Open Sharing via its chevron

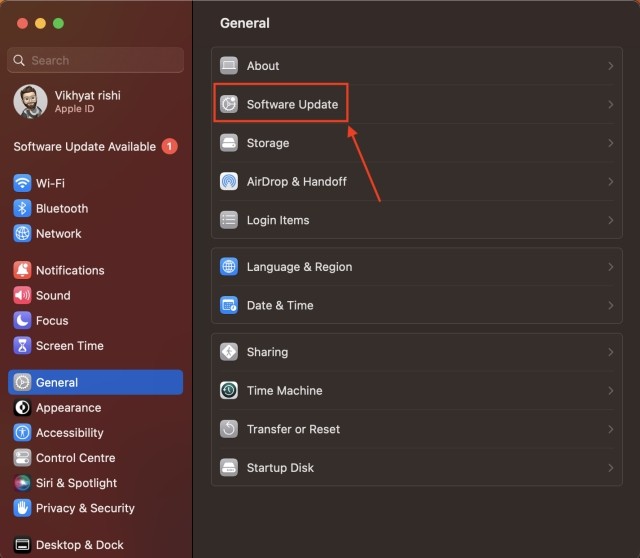pos(611,352)
